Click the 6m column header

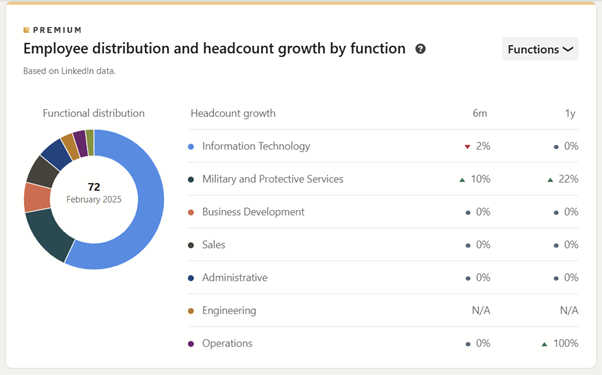coord(480,114)
